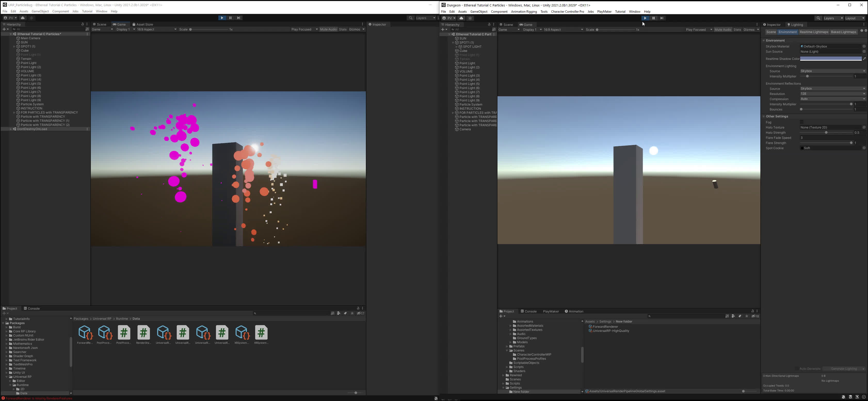The height and width of the screenshot is (401, 868).
Task: Toggle Stats in left Game view
Action: click(343, 29)
